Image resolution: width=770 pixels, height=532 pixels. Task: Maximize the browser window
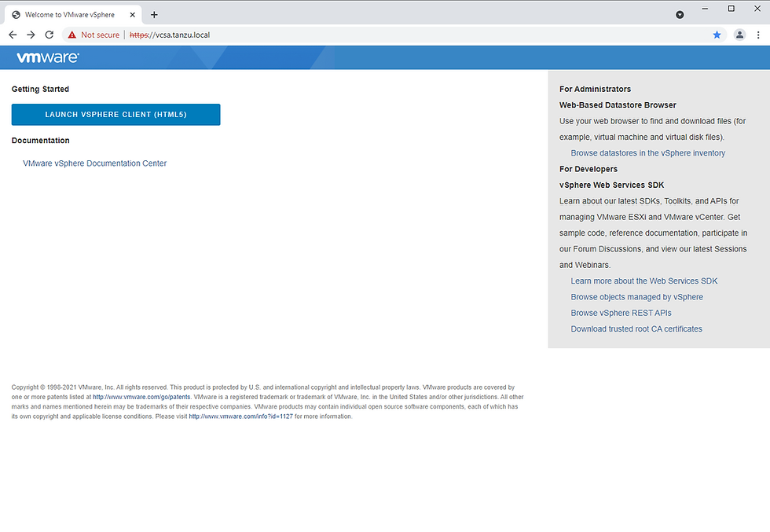[731, 9]
